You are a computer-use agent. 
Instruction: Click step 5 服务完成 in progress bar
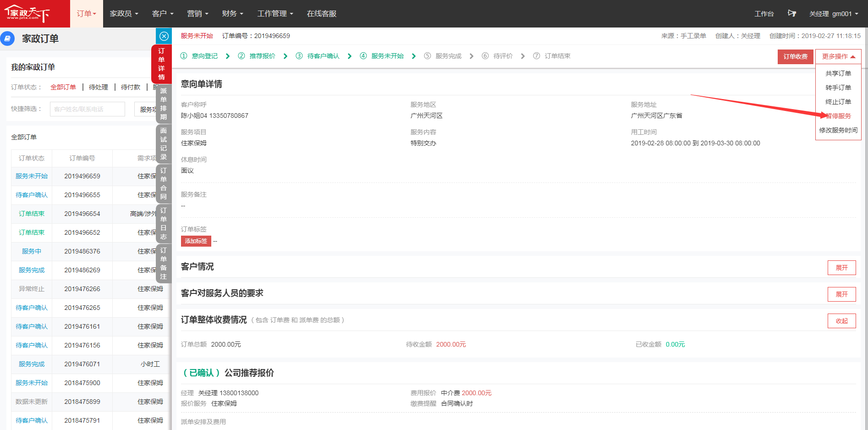(443, 56)
